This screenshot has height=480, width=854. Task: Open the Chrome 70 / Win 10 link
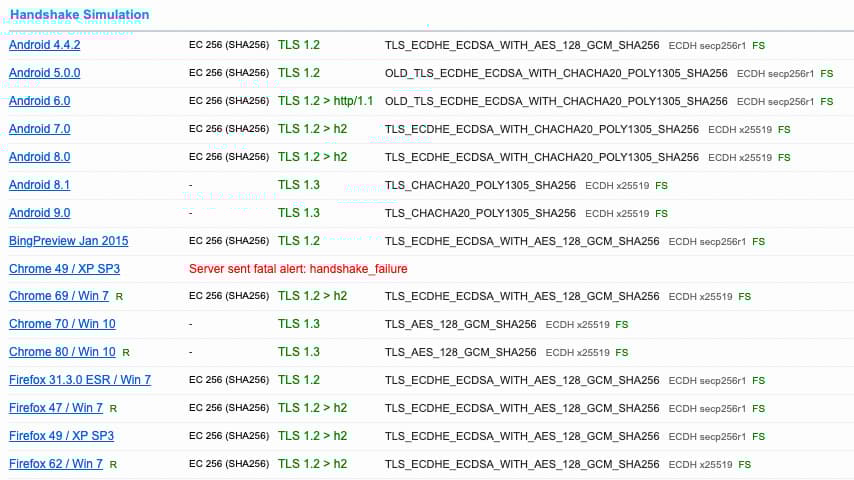point(62,324)
